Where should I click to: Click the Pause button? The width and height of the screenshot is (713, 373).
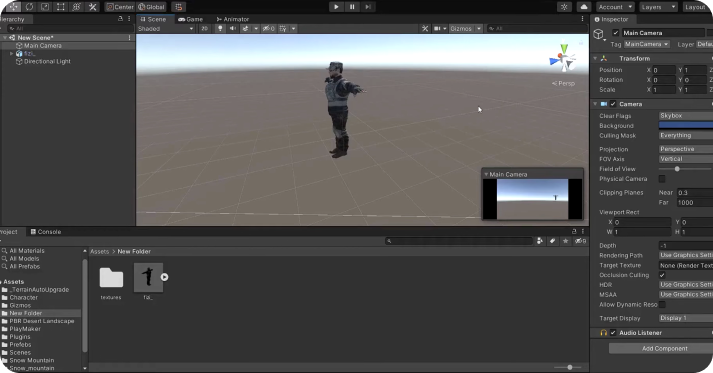point(352,7)
